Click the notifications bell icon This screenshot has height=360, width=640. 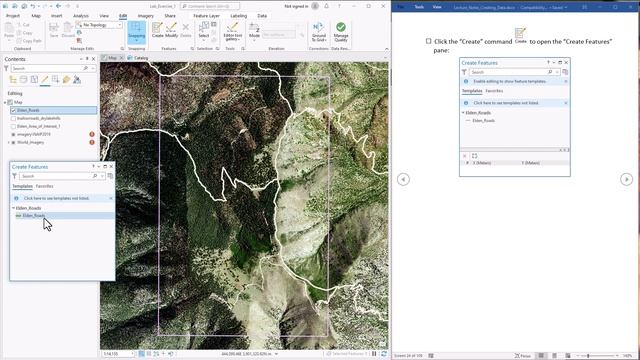click(x=327, y=6)
